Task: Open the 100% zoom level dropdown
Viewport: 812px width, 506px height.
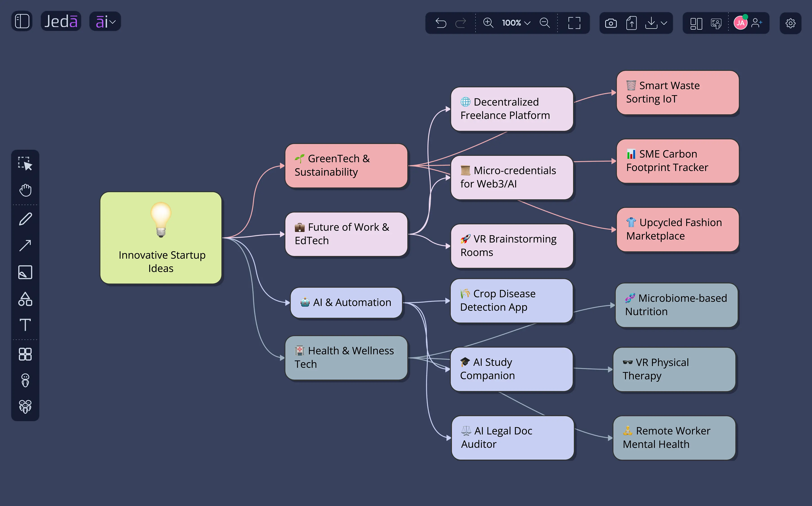Action: [516, 23]
